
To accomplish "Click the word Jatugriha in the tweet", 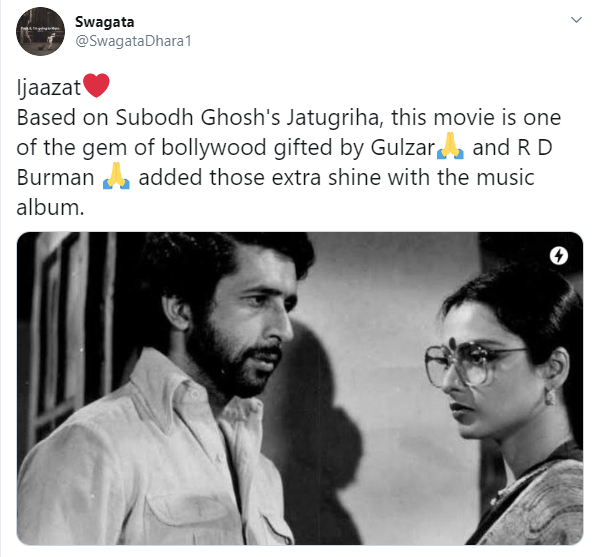I will [x=334, y=118].
